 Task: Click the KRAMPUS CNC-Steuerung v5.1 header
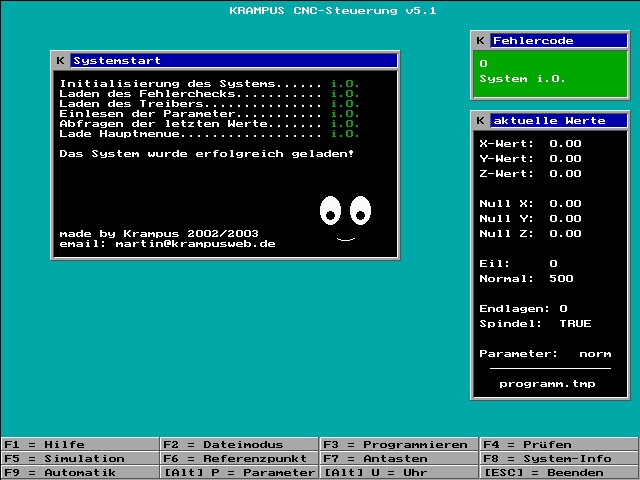(x=333, y=11)
